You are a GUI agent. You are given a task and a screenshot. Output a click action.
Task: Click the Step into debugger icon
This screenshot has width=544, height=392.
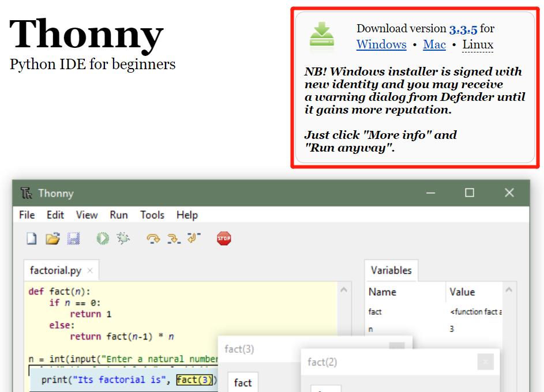point(174,239)
